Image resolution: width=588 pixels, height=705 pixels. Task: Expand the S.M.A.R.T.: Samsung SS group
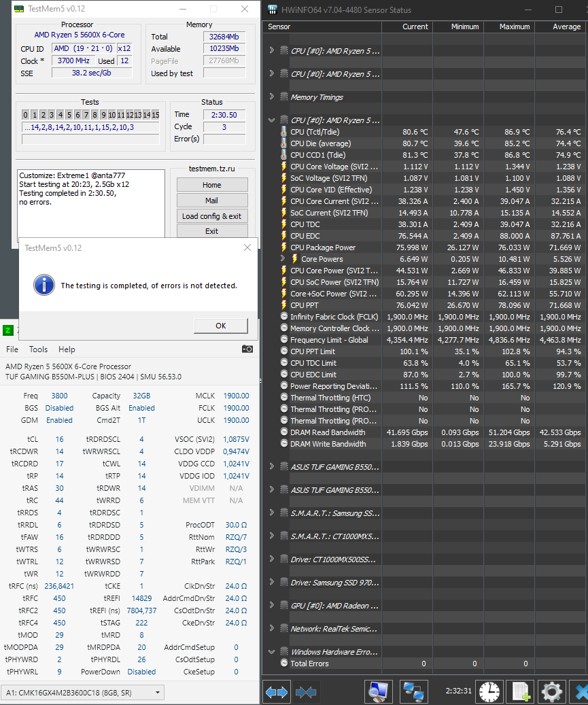pyautogui.click(x=271, y=512)
